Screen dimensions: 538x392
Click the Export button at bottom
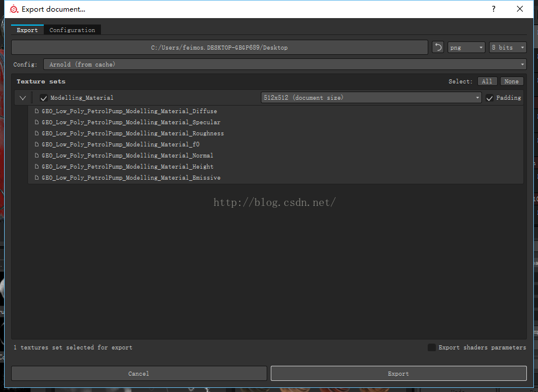click(x=399, y=373)
